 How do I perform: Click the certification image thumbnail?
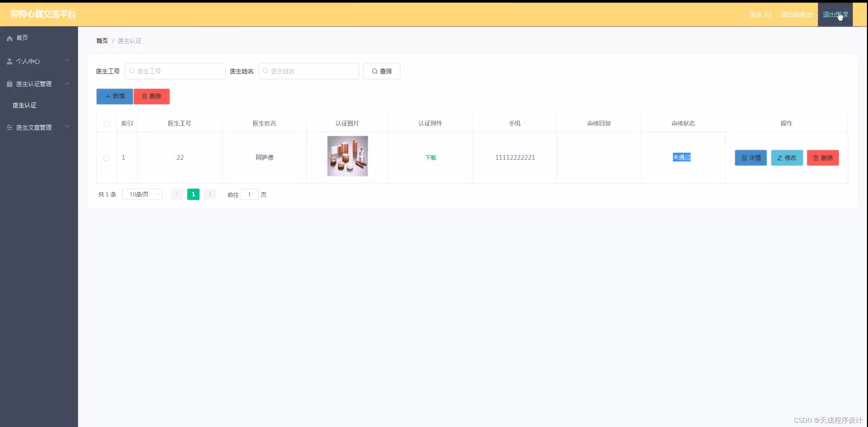tap(347, 156)
